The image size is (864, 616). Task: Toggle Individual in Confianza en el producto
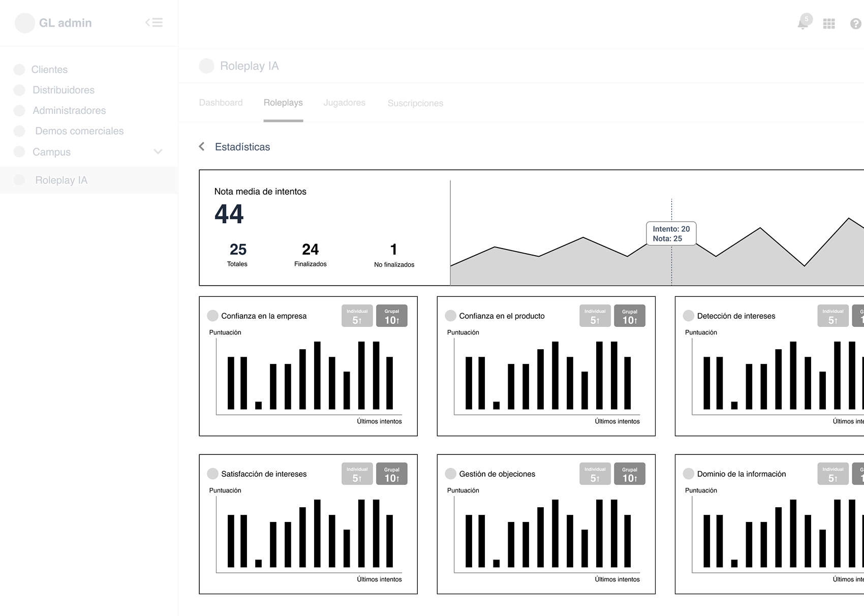595,316
